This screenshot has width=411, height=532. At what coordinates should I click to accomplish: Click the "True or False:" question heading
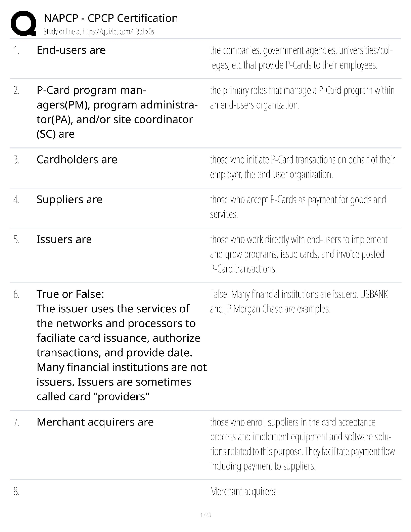[70, 294]
